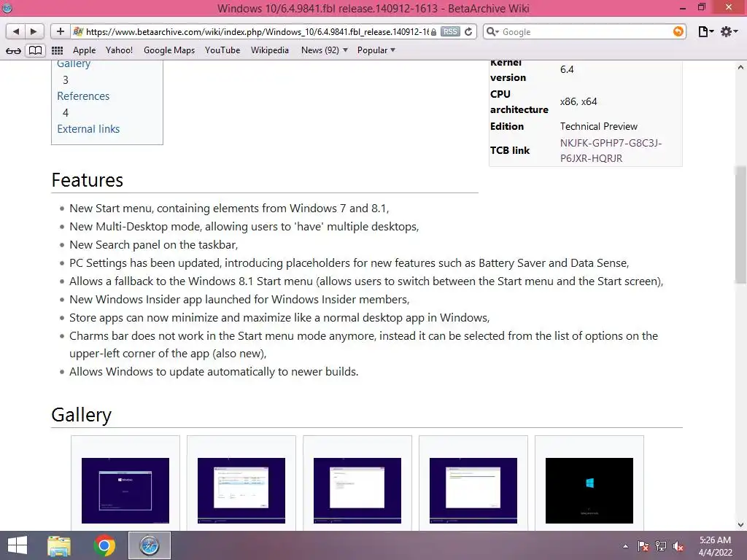Screen dimensions: 747x560
Task: Click 'New Search panel on the taskbar,' text
Action: point(153,245)
